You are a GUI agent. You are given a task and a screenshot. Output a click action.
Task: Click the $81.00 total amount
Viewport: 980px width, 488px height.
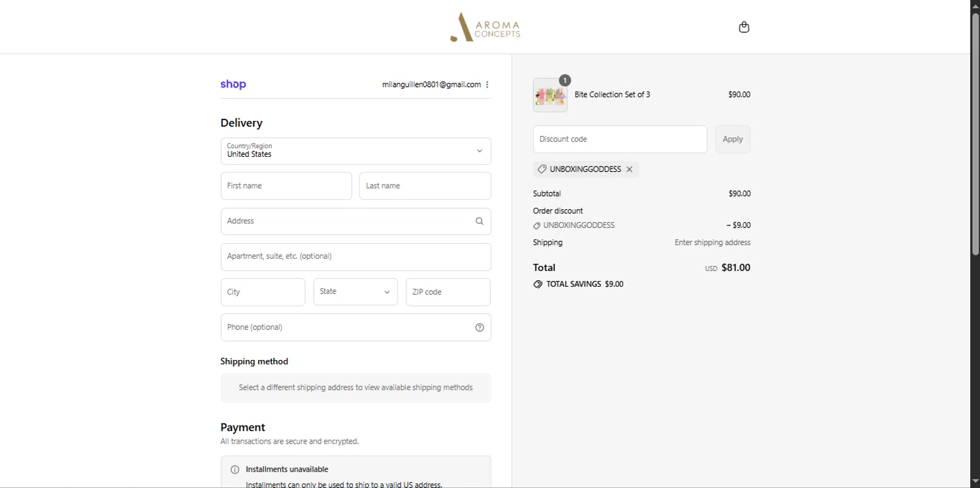tap(736, 268)
